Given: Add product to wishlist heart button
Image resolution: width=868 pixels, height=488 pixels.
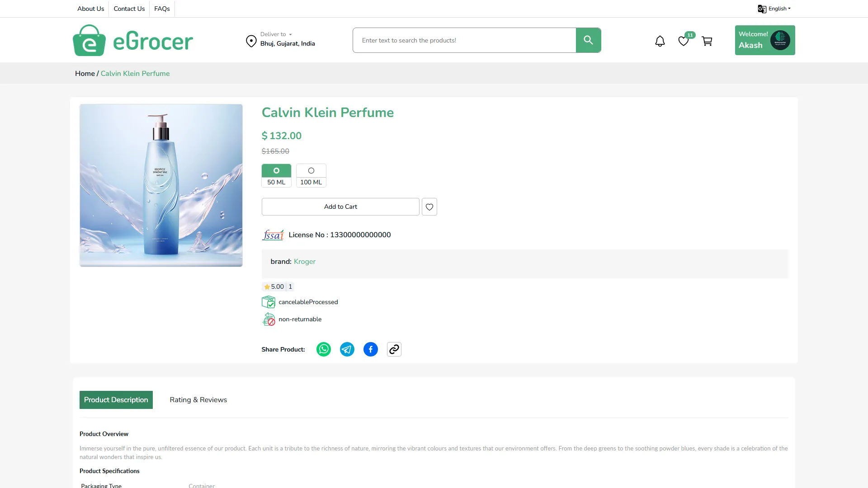Looking at the screenshot, I should 429,207.
